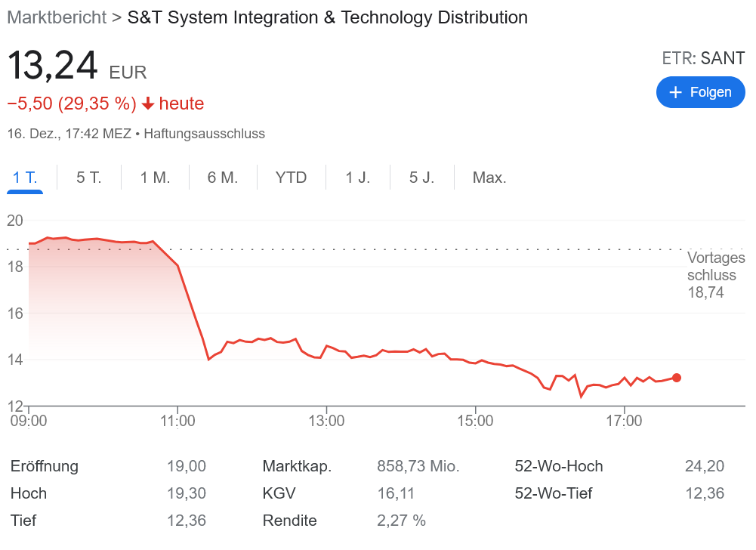756x550 pixels.
Task: Switch to the 6 M. tab
Action: 223,178
